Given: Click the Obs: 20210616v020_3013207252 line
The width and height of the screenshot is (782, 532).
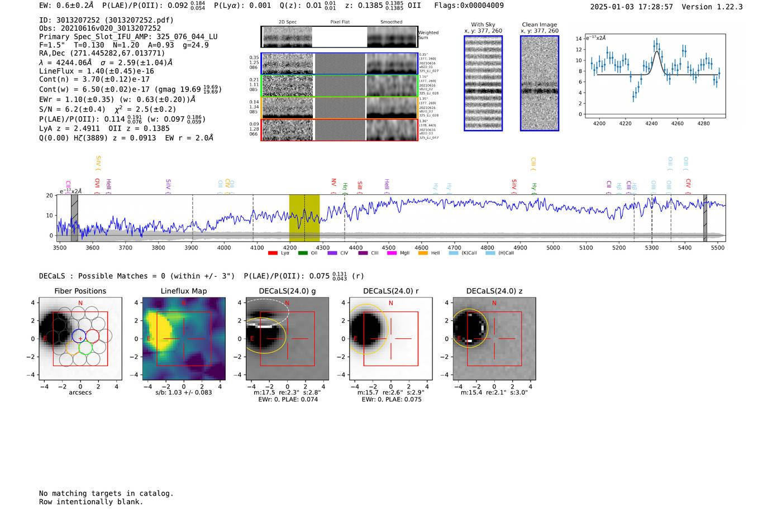Looking at the screenshot, I should point(100,28).
